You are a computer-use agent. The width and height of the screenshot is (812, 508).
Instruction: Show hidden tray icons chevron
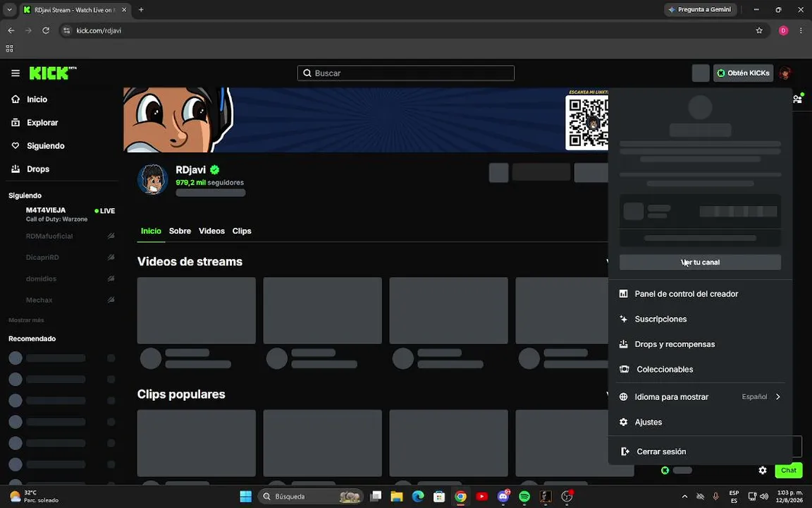684,497
